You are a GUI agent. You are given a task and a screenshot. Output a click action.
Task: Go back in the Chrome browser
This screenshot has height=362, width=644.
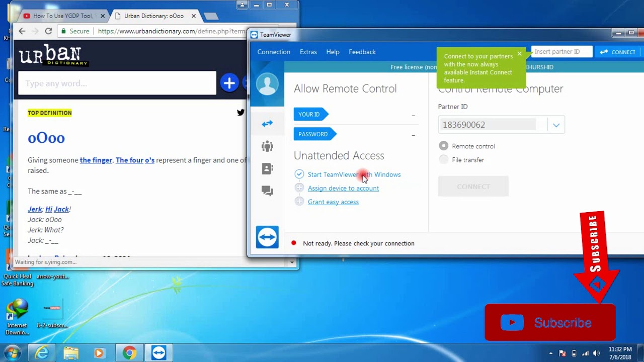[22, 31]
